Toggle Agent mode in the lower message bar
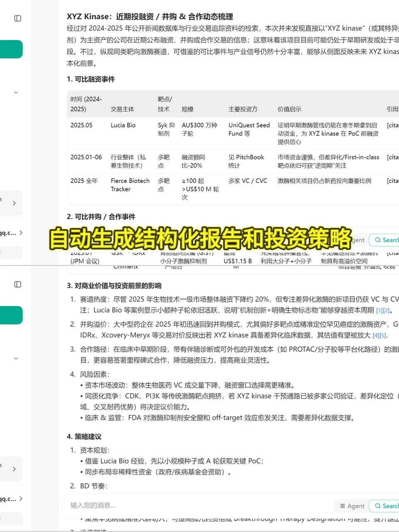399x532 pixels. pos(352,506)
